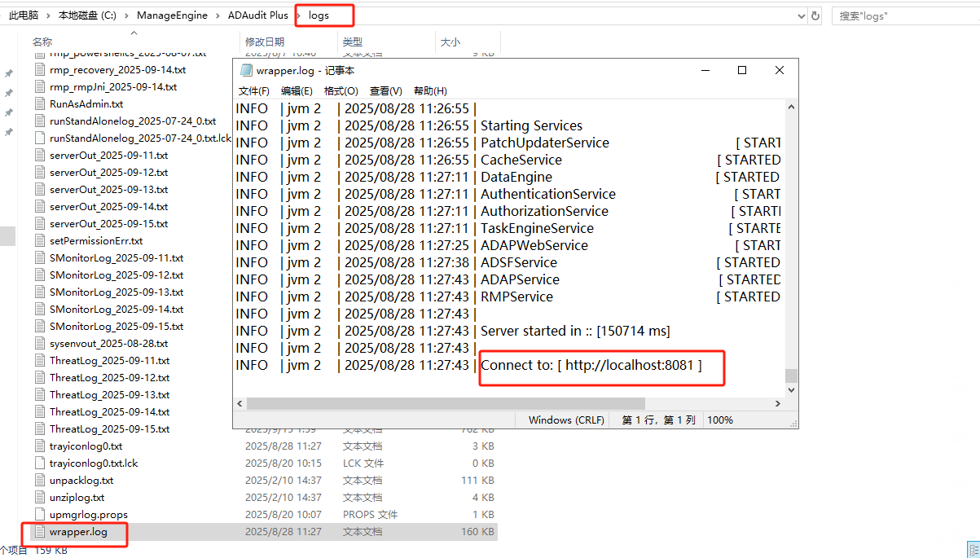Open the 文件(F) menu in Notepad
The height and width of the screenshot is (558, 980).
pyautogui.click(x=253, y=91)
